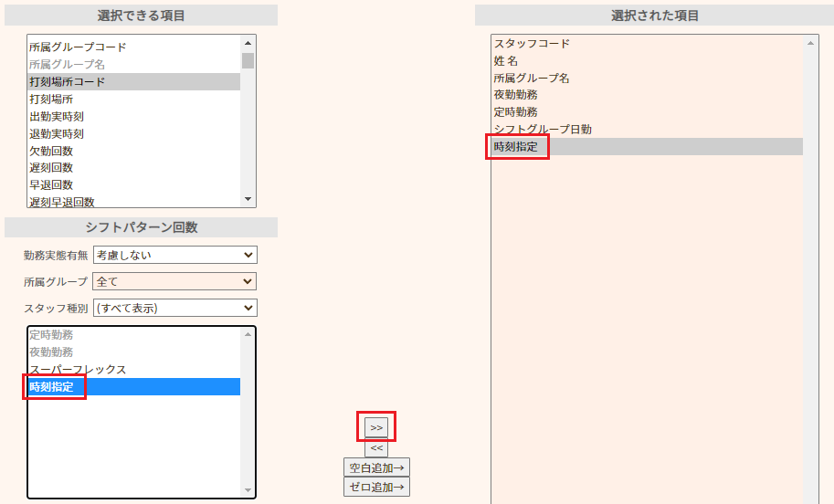The width and height of the screenshot is (834, 504).
Task: Expand the 所属グループ dropdown
Action: point(174,281)
